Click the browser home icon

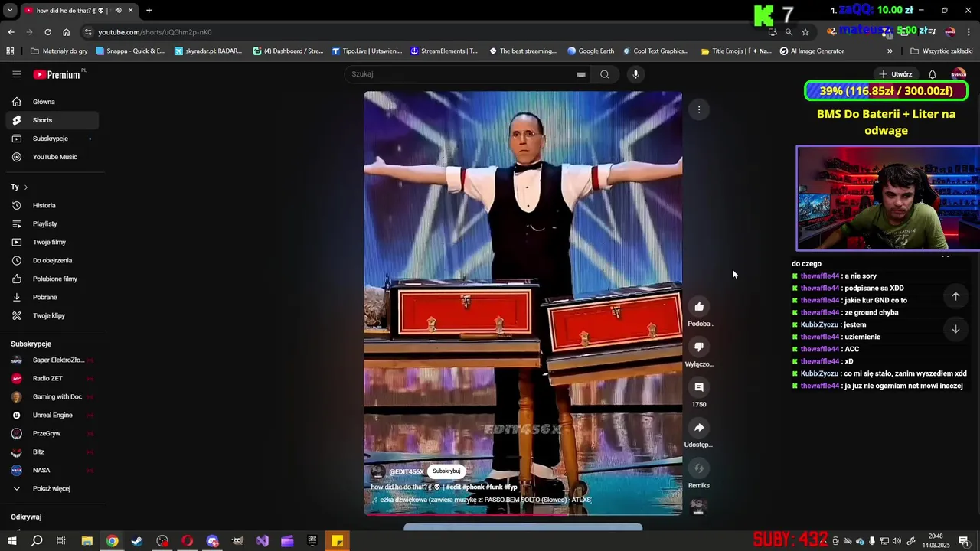click(66, 32)
